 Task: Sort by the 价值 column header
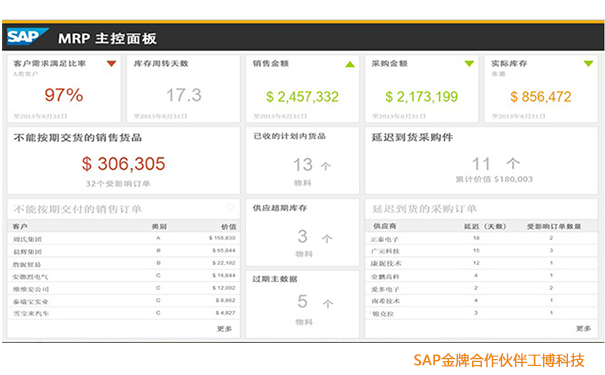pos(228,226)
